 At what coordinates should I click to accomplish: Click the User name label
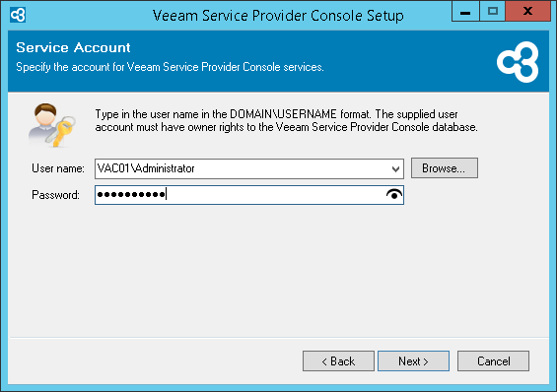[x=58, y=168]
